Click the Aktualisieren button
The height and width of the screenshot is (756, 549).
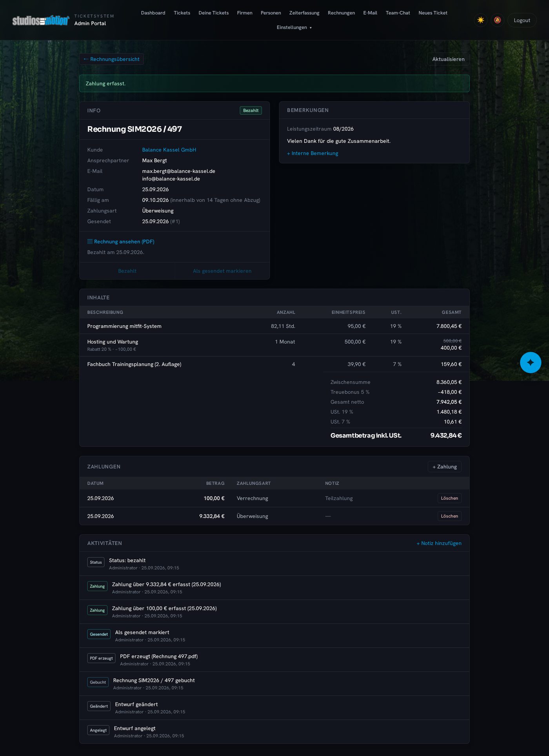coord(448,59)
